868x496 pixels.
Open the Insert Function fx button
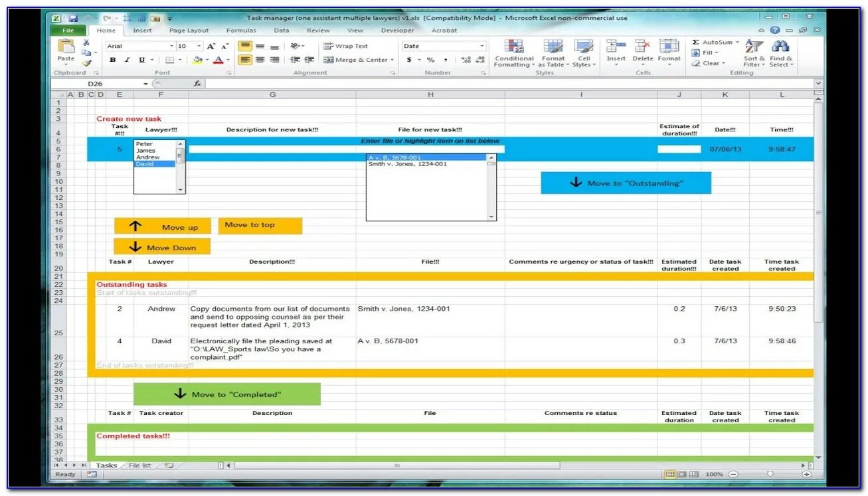pyautogui.click(x=197, y=84)
